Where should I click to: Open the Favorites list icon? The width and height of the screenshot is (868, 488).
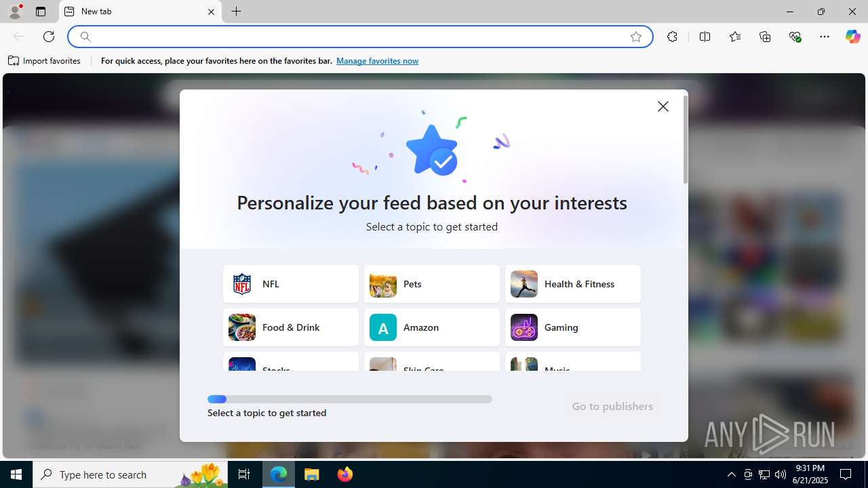point(735,37)
